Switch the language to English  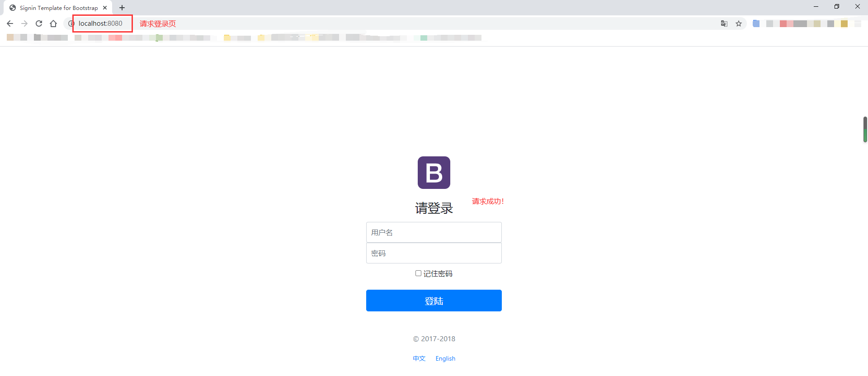445,358
